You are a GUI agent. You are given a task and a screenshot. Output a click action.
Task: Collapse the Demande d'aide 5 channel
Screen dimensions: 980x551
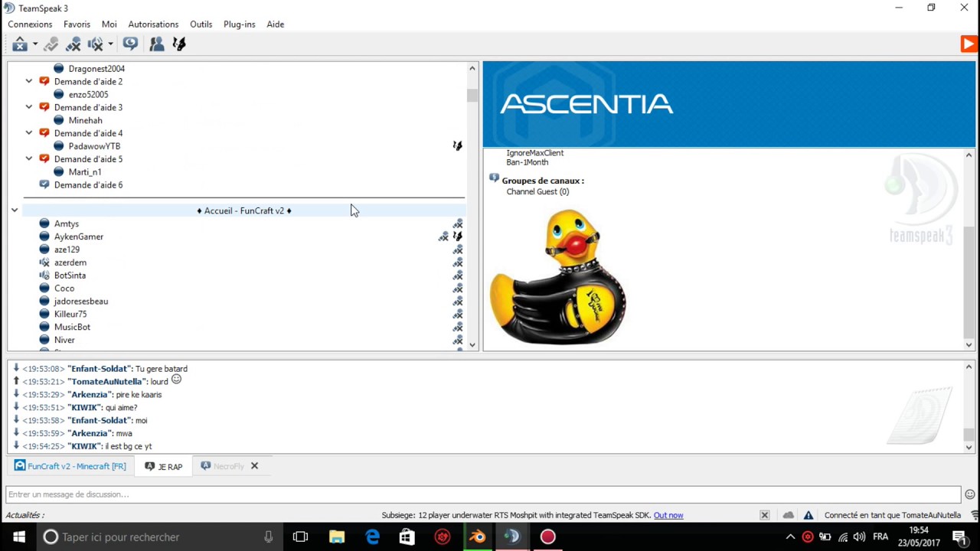pyautogui.click(x=29, y=159)
